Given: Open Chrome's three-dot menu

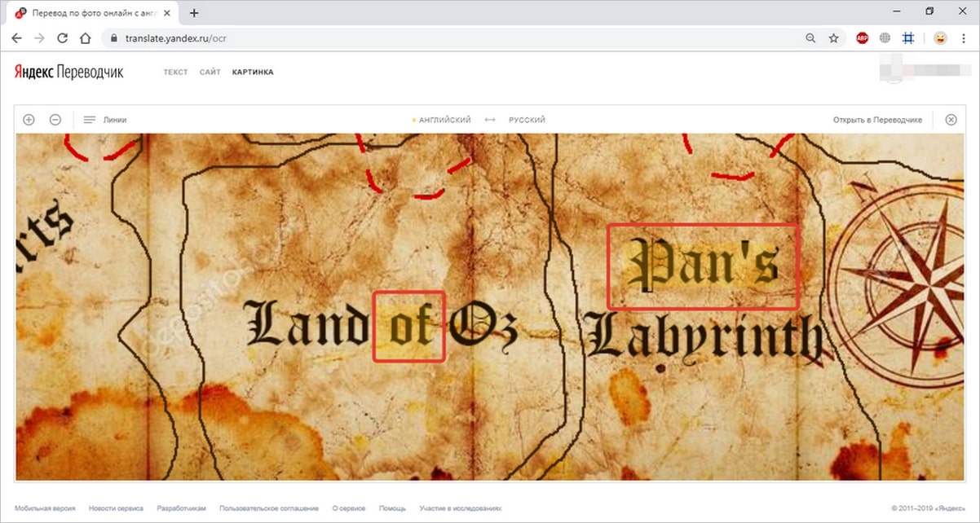Looking at the screenshot, I should (x=964, y=38).
